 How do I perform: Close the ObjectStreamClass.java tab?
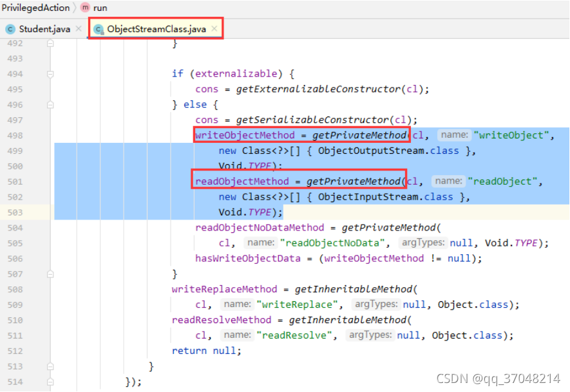(214, 29)
